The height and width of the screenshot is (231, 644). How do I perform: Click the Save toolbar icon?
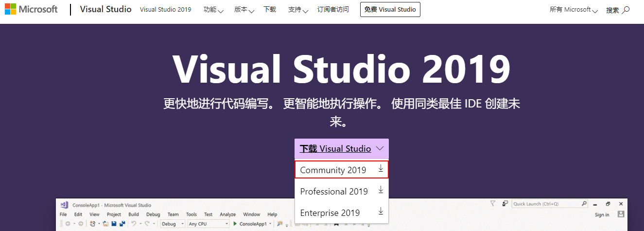pyautogui.click(x=114, y=224)
